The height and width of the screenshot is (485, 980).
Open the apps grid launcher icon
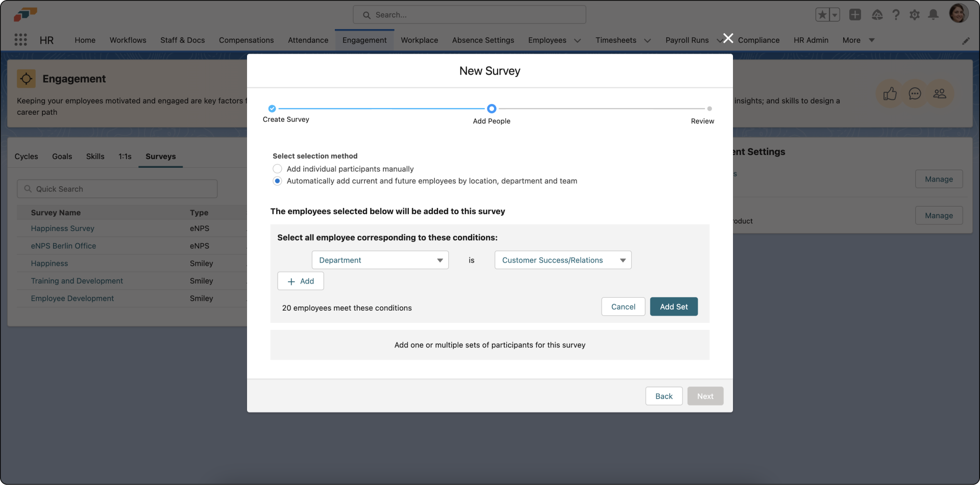20,40
